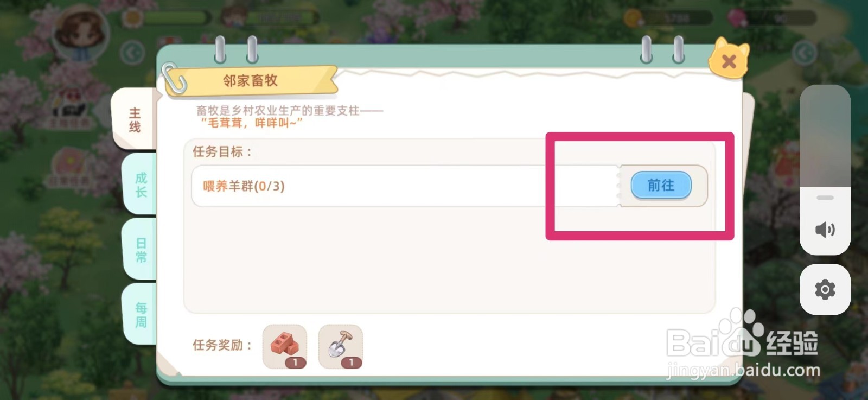Switch to the 主线 main quest tab
The width and height of the screenshot is (868, 400).
[135, 120]
